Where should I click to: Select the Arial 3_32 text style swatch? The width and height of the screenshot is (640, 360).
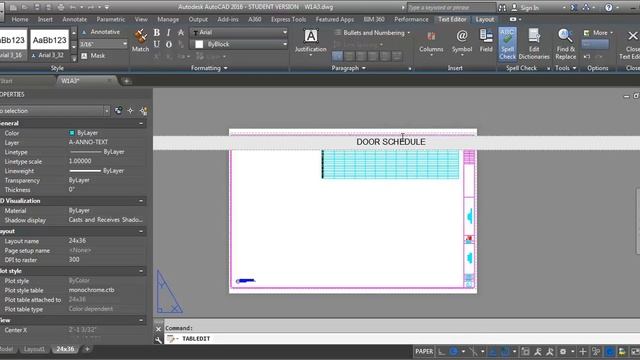(49, 44)
